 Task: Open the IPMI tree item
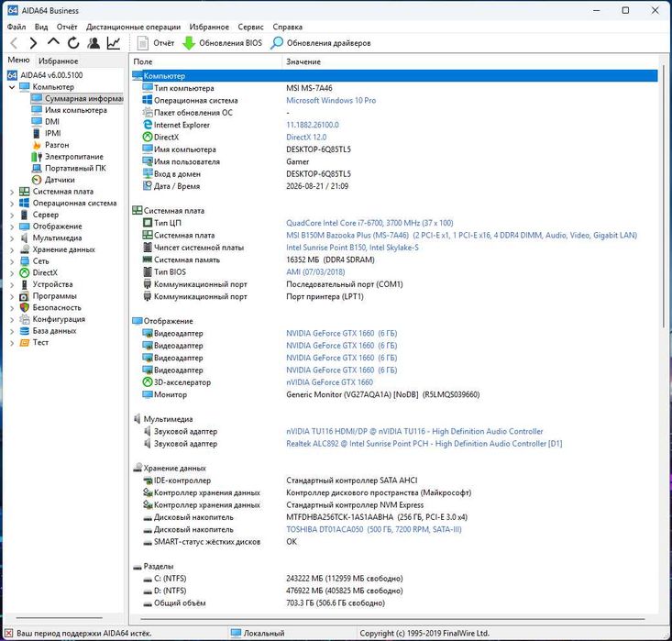point(46,133)
